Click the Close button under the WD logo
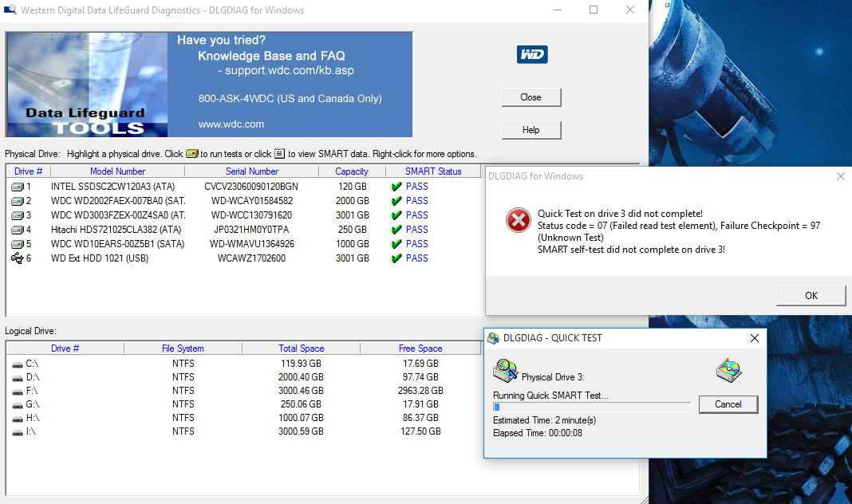Screen dimensions: 852x504 click(531, 97)
